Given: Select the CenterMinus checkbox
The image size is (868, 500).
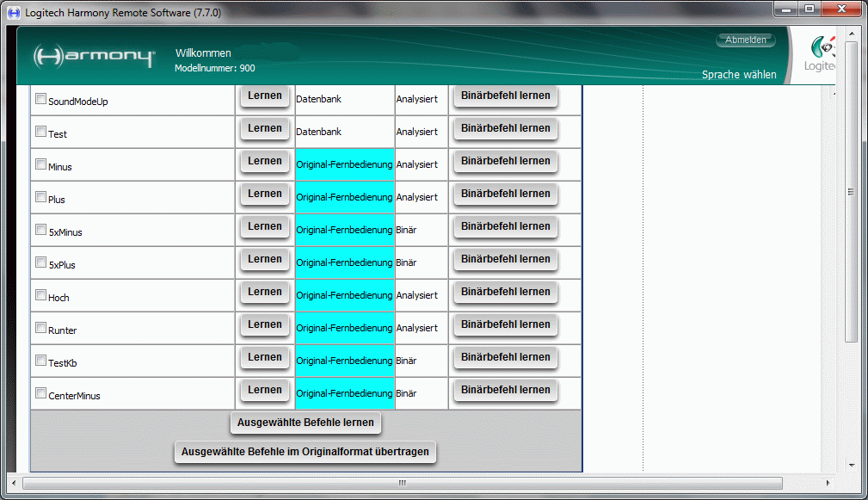Looking at the screenshot, I should 40,393.
